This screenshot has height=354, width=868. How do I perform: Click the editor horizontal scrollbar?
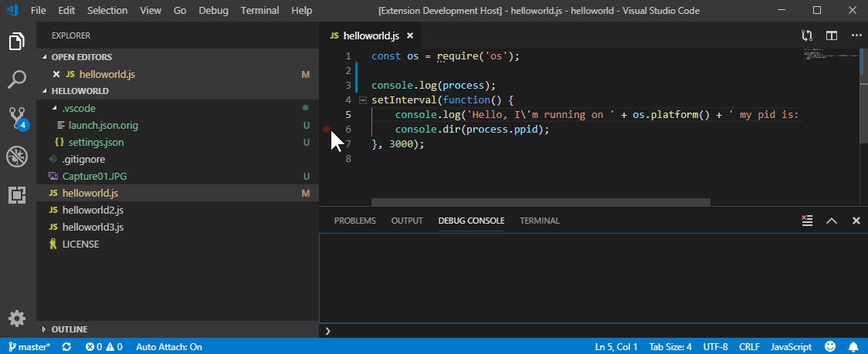click(x=541, y=203)
